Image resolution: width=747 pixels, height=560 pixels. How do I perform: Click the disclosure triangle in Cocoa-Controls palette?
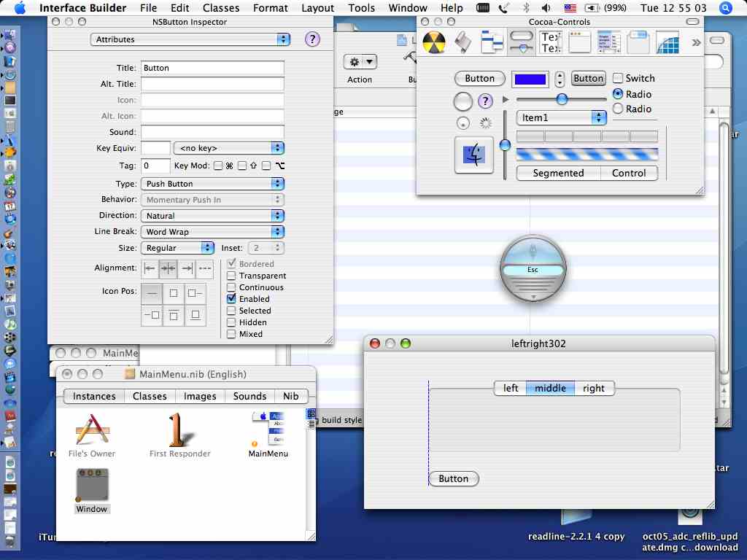(506, 99)
